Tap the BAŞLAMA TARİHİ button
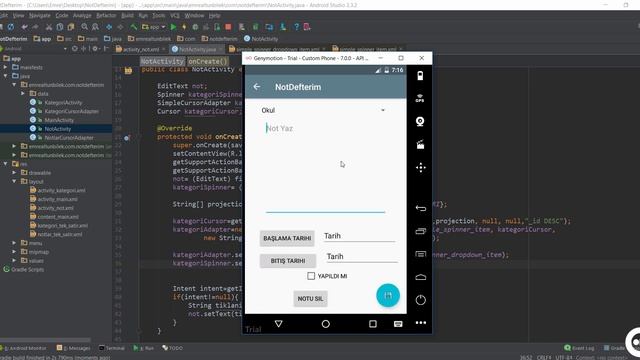This screenshot has height=360, width=640. [287, 238]
